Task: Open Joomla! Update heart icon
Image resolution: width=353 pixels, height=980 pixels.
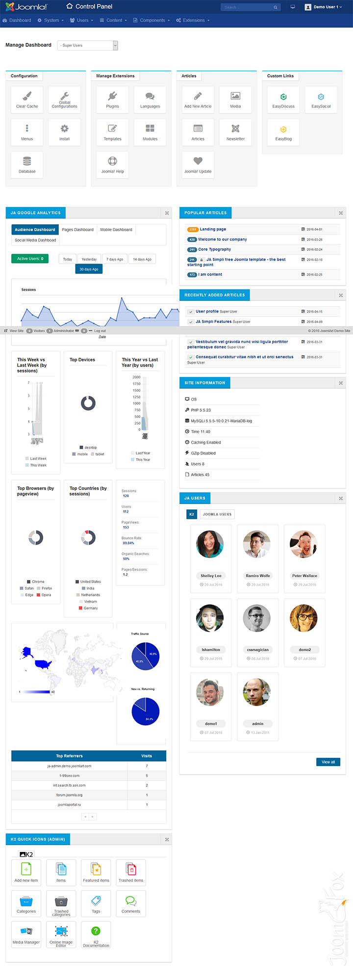Action: click(x=198, y=164)
